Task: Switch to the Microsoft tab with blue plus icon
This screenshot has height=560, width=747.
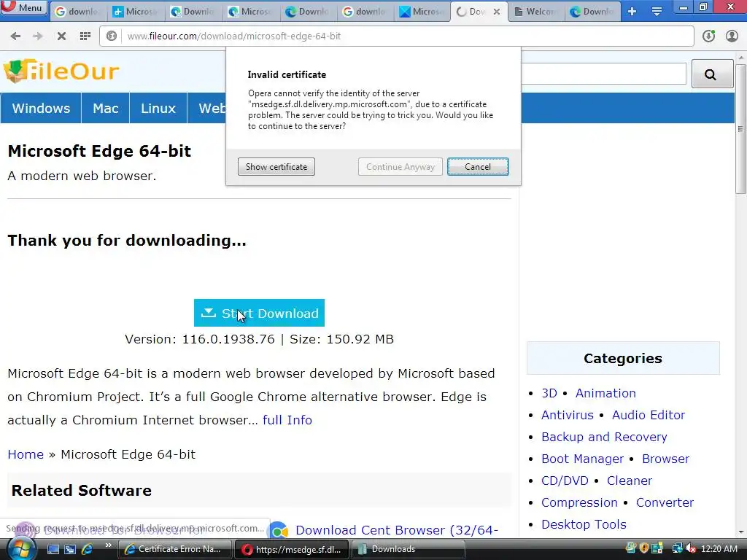Action: 136,12
